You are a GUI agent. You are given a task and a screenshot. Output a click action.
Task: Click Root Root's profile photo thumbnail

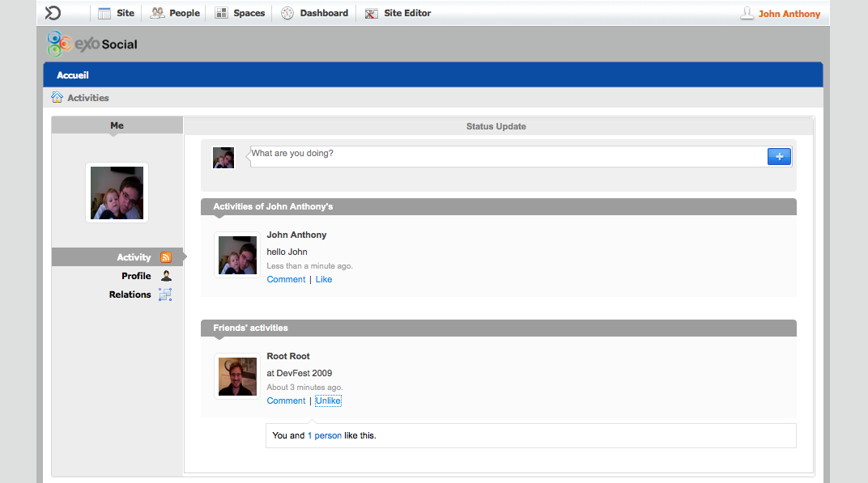pos(237,377)
